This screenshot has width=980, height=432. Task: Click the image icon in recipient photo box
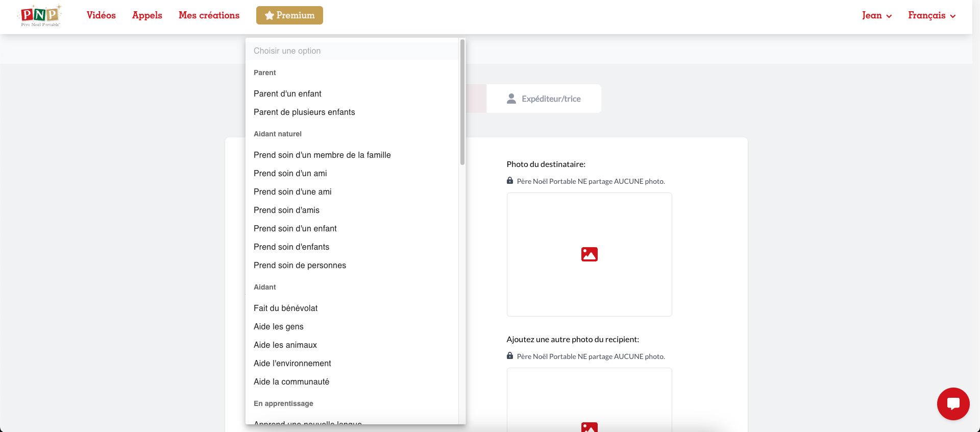pos(590,254)
